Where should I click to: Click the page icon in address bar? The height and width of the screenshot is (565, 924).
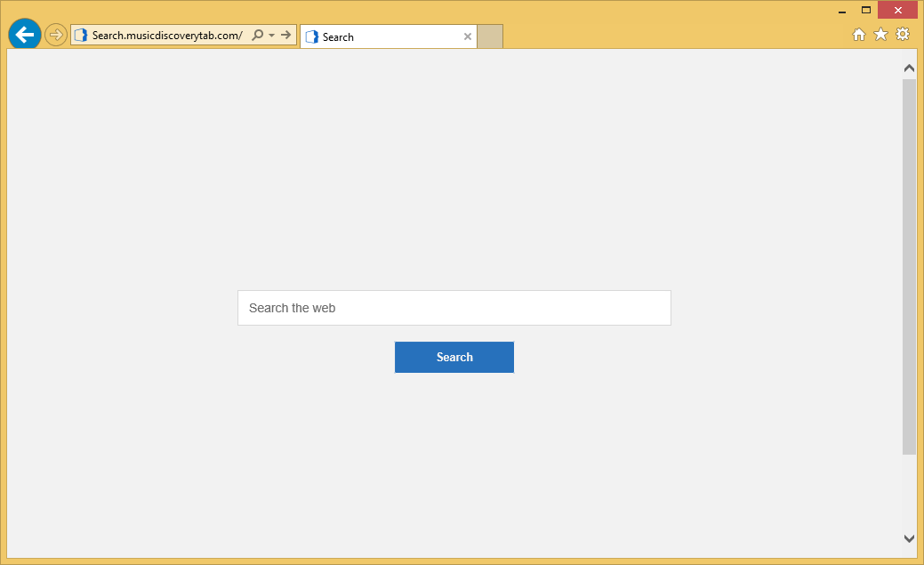(x=81, y=36)
